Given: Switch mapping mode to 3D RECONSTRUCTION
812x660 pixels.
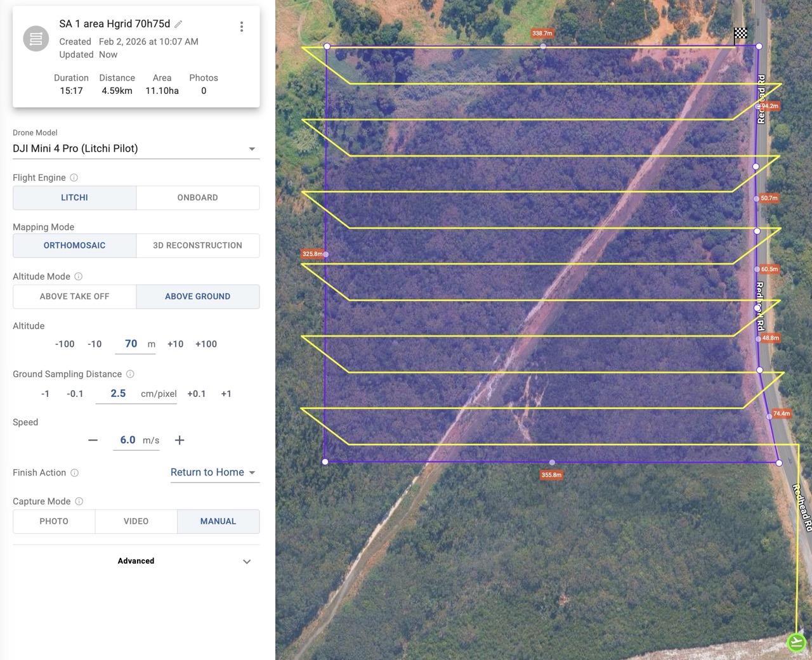Looking at the screenshot, I should [197, 245].
